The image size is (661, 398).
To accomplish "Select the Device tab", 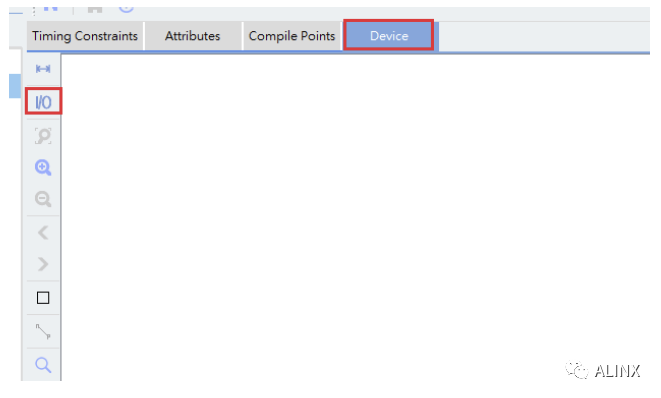I will 389,36.
